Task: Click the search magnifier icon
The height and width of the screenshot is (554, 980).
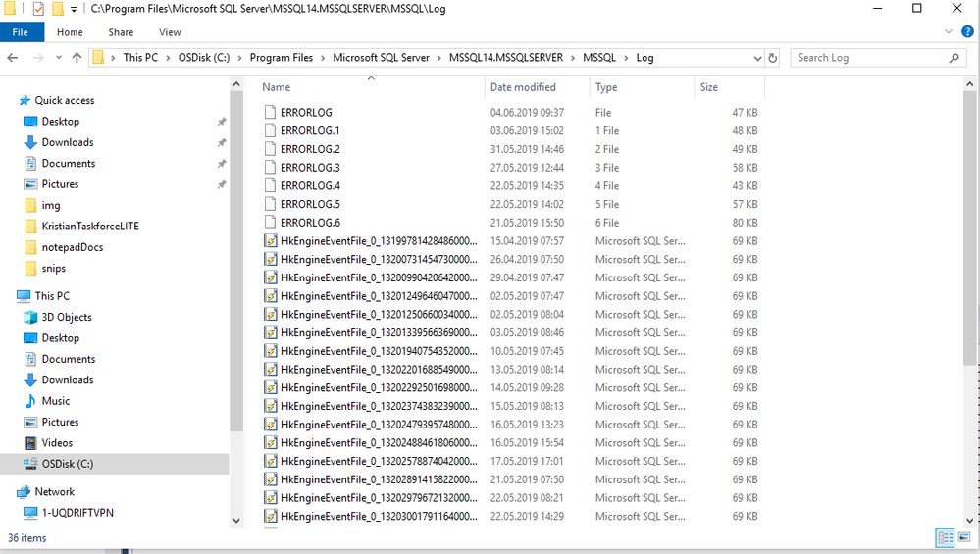Action: (954, 58)
